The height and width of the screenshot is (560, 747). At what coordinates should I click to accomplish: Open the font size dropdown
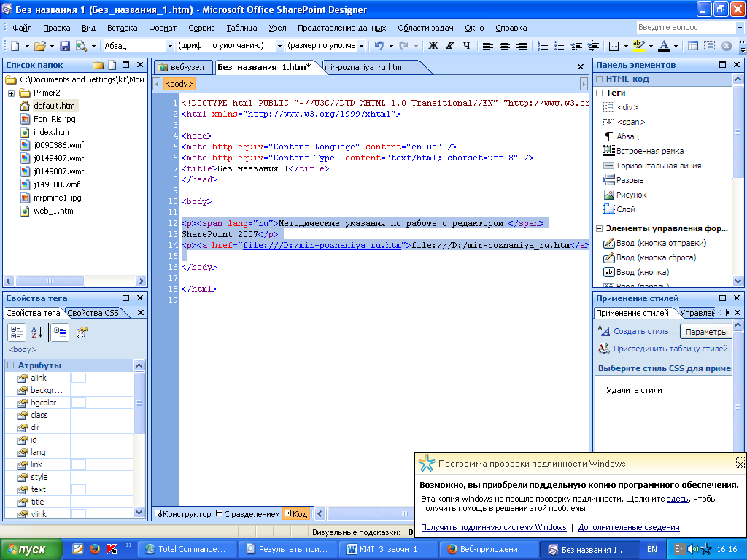point(362,46)
